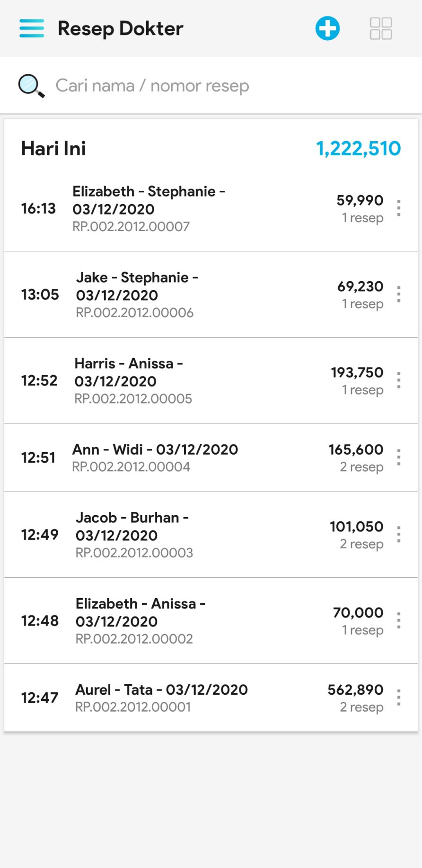
Task: Open Elizabeth - Stephanie prescription at 16:13
Action: [189, 208]
